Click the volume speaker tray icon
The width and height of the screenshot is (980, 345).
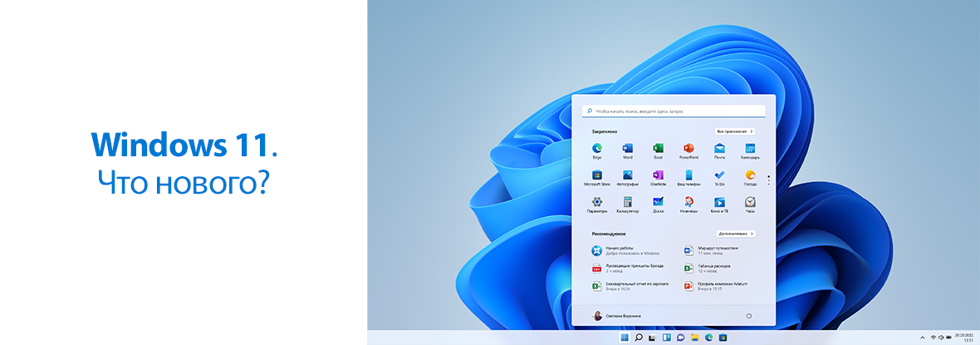941,338
